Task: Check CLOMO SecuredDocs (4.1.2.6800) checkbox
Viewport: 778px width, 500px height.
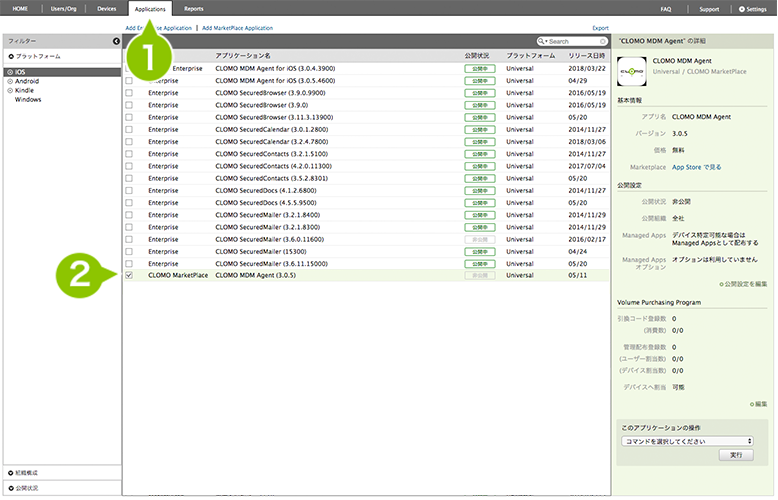Action: (x=129, y=190)
